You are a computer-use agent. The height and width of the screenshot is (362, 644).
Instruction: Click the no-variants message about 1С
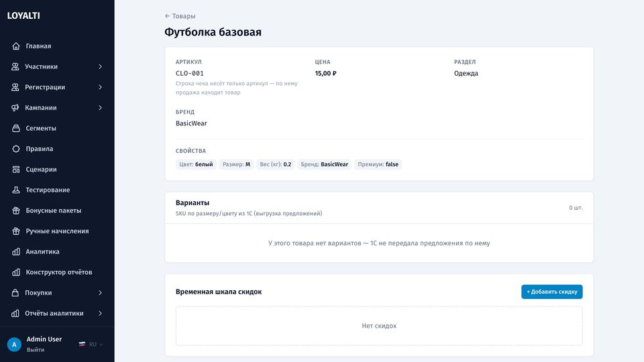pyautogui.click(x=379, y=243)
